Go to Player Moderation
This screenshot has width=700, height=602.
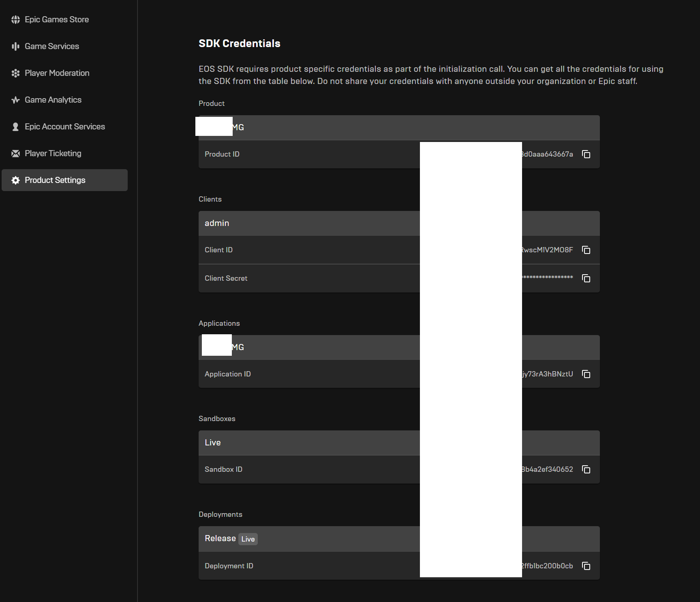(57, 73)
